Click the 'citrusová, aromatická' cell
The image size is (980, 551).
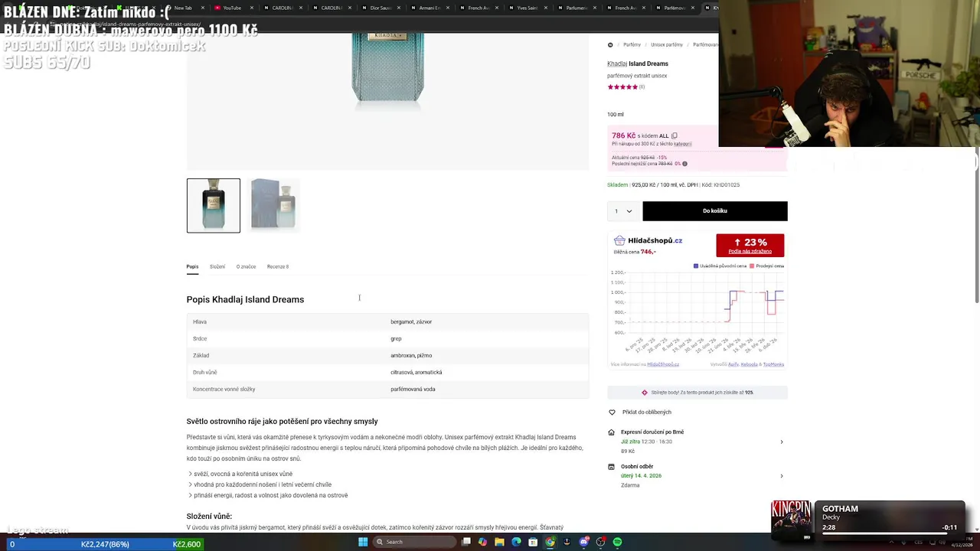[x=416, y=373]
